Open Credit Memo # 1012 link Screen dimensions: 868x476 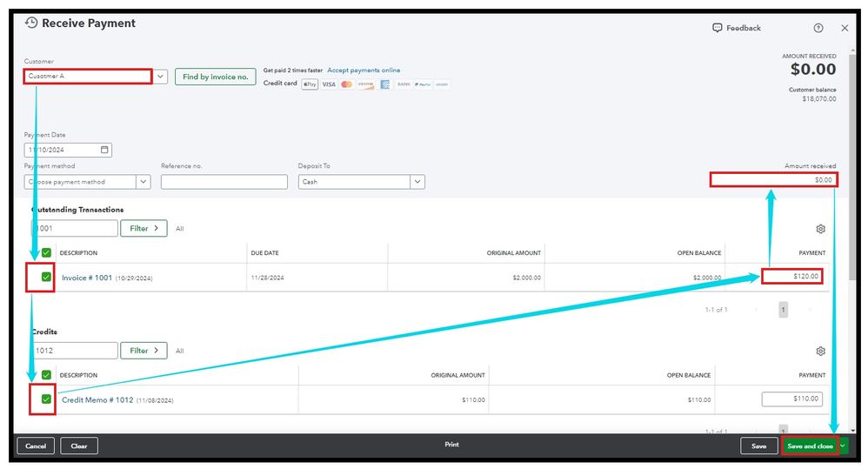click(x=97, y=400)
